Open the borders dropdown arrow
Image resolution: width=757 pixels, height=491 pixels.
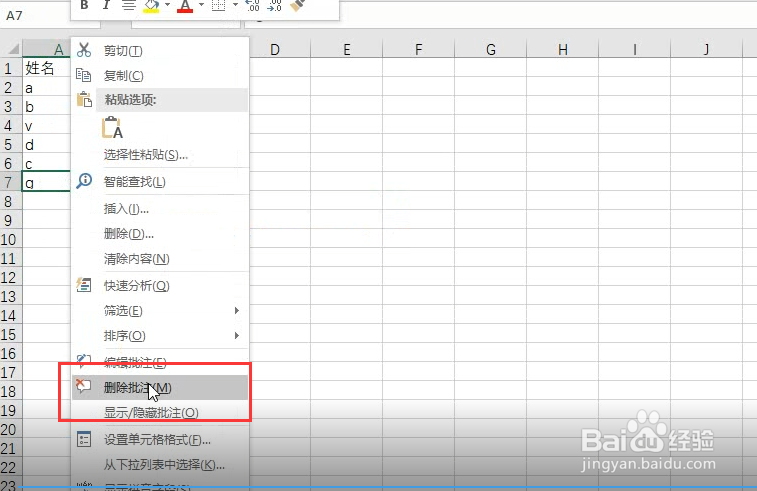pyautogui.click(x=235, y=5)
